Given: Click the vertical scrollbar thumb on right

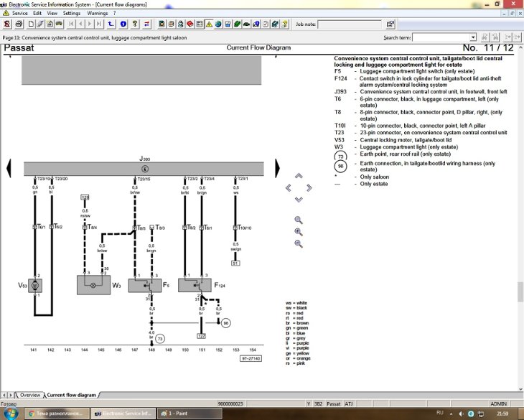Looking at the screenshot, I should click(520, 291).
